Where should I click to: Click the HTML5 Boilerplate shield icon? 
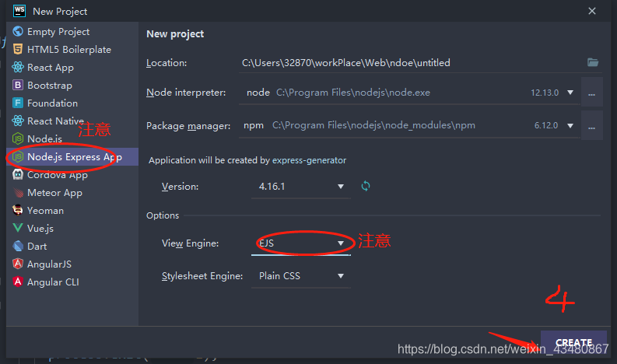(x=18, y=49)
